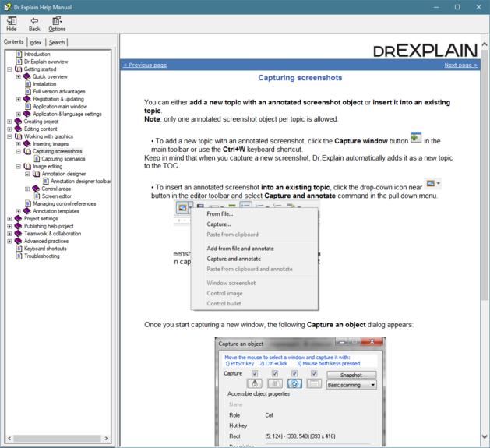490x448 pixels.
Task: Tick last Capture checkbox in dialog image
Action: tap(314, 374)
